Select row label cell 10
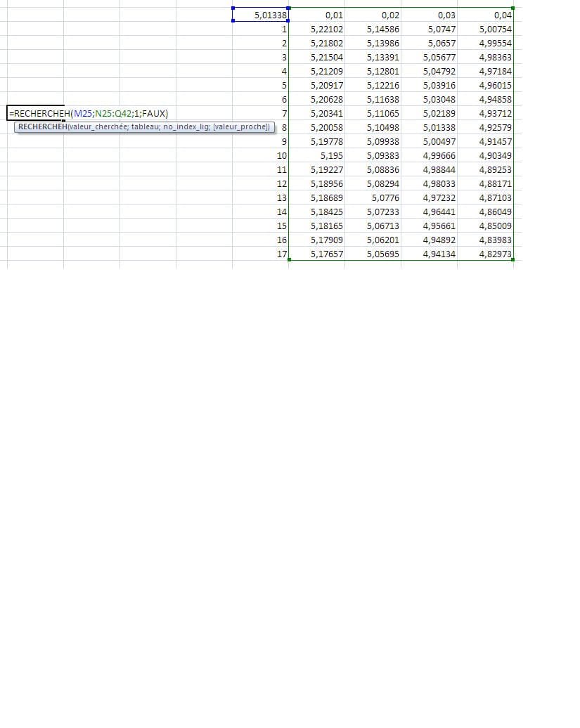 [x=261, y=155]
